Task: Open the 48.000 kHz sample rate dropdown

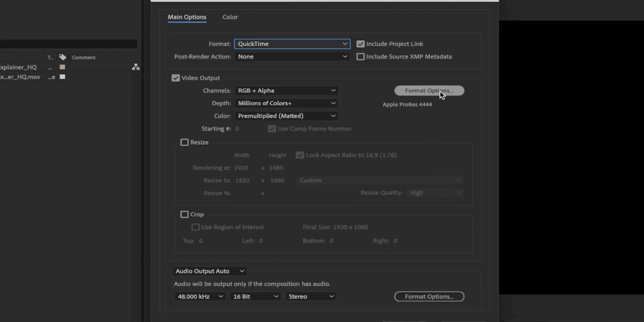Action: (x=200, y=296)
